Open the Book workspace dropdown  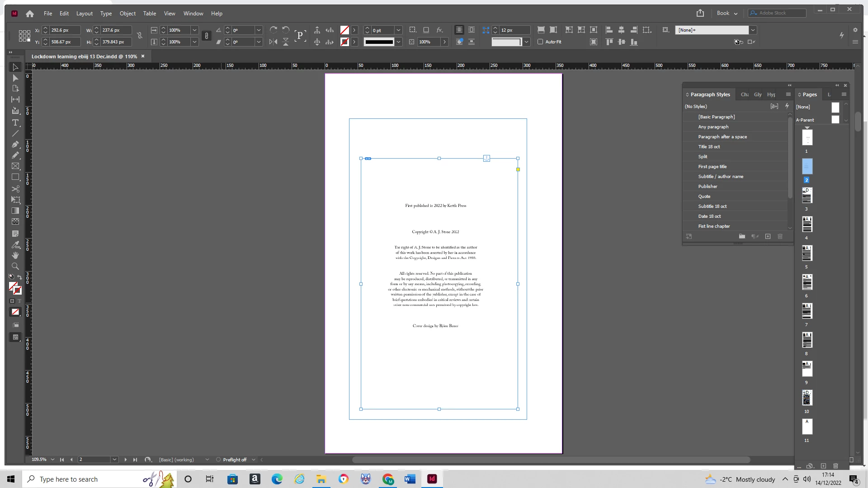tap(727, 13)
